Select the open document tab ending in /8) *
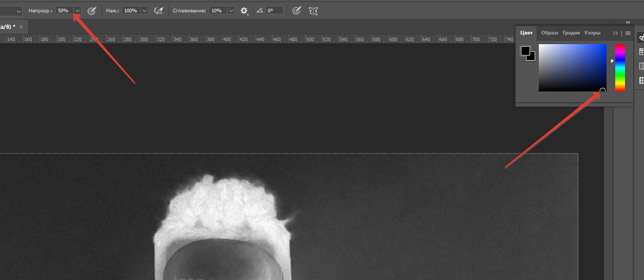Image resolution: width=644 pixels, height=280 pixels. coord(8,26)
